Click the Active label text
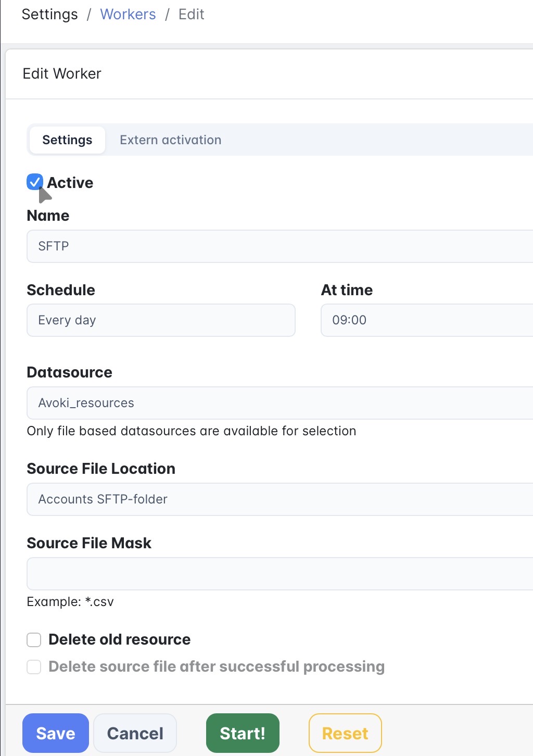533x756 pixels. pos(70,183)
